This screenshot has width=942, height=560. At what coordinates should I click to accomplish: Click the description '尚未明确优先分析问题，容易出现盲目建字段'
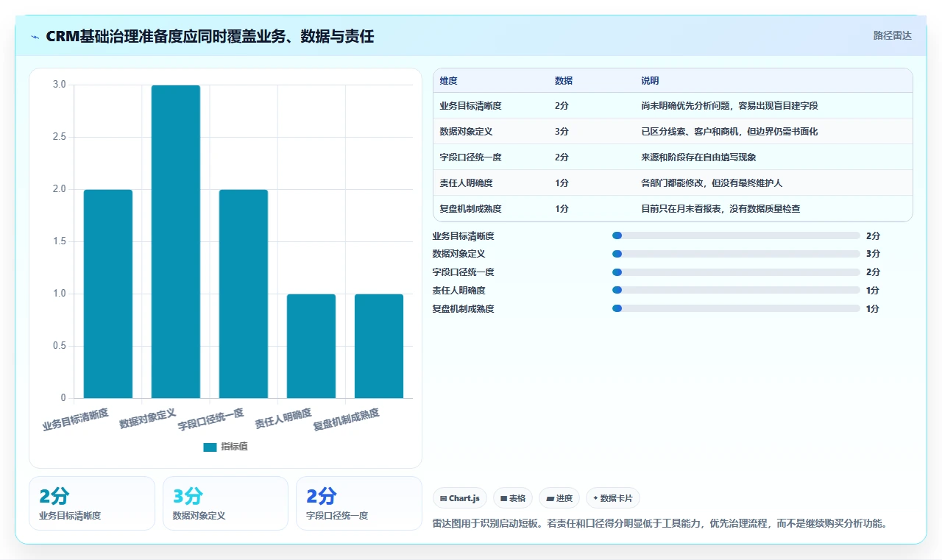click(x=729, y=106)
